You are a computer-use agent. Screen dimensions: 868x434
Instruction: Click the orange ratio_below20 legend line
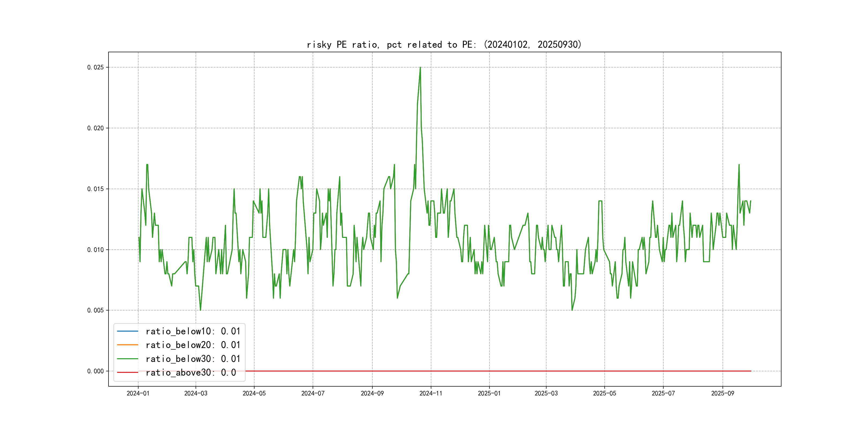pos(127,345)
